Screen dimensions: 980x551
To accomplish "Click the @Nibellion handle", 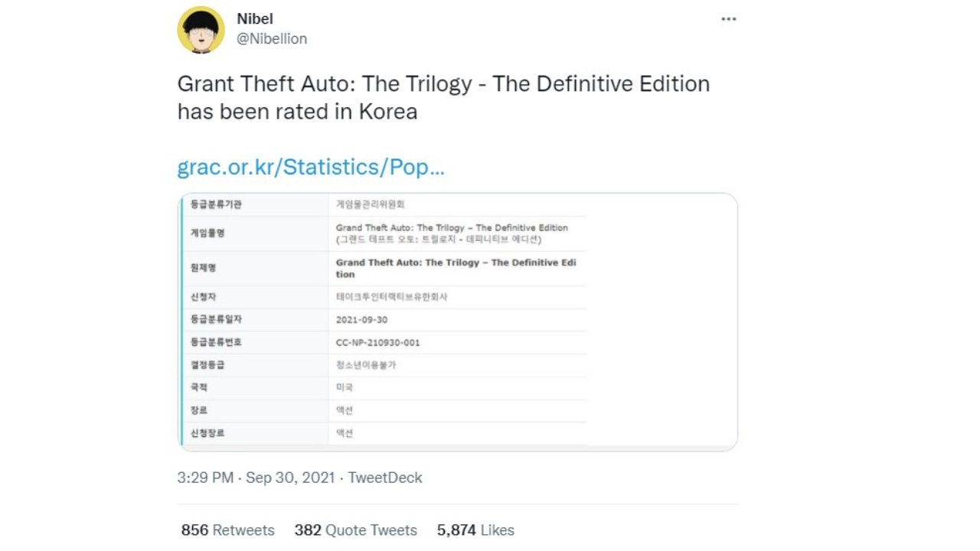I will pos(272,39).
